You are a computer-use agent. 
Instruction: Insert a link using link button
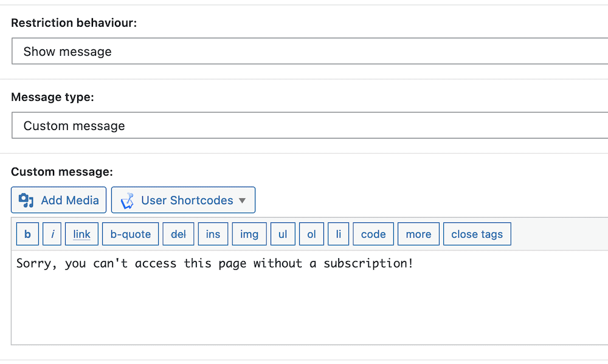pos(81,234)
